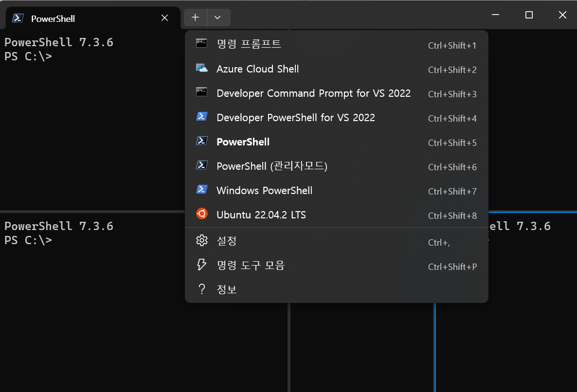
Task: Click the lightning icon for 명령 도구 모음
Action: (x=201, y=265)
